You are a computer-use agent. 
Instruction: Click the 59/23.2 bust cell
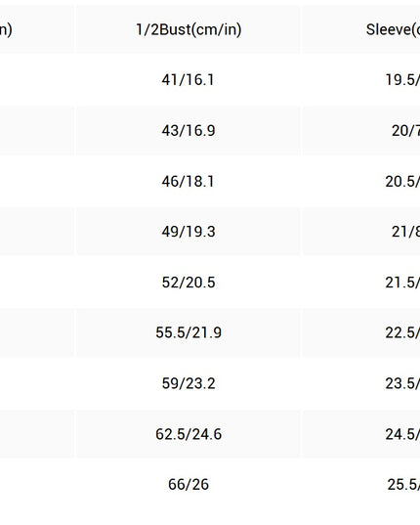pyautogui.click(x=189, y=383)
